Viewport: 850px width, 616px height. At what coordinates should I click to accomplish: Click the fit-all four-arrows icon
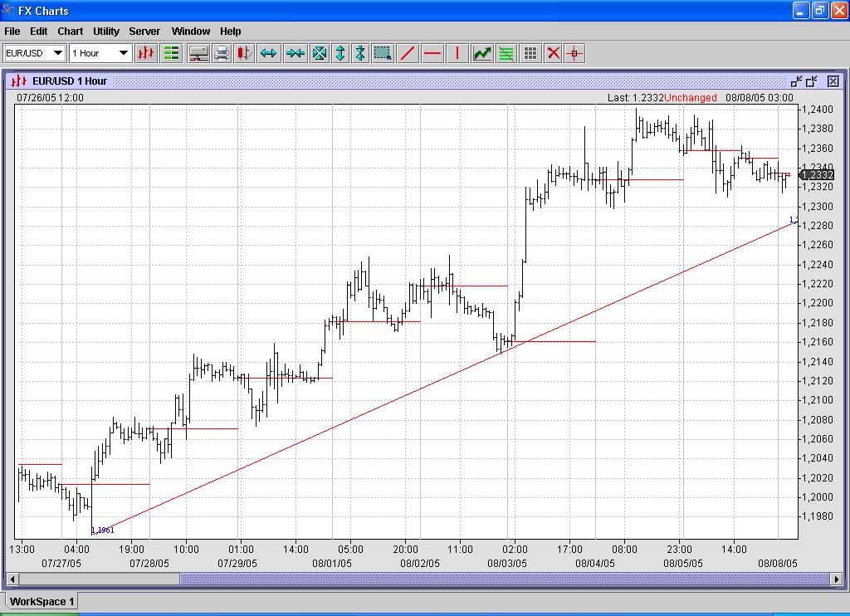320,53
